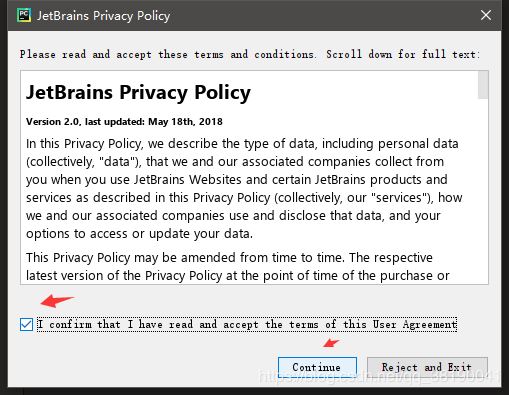Click the 'JetBrains Privacy Policy' heading in the text
The height and width of the screenshot is (395, 509).
(138, 92)
